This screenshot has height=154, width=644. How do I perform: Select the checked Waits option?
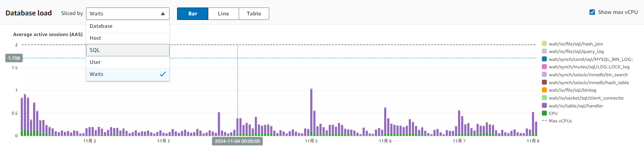127,74
